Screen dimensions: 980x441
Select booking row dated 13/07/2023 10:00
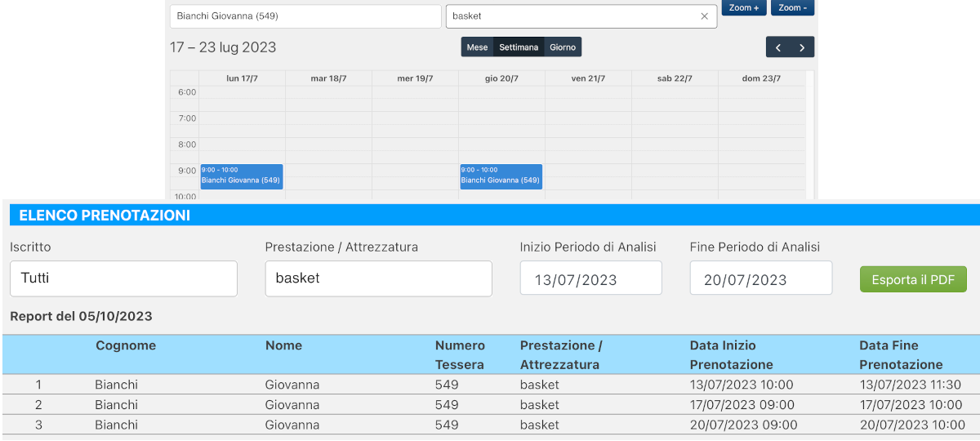click(490, 385)
